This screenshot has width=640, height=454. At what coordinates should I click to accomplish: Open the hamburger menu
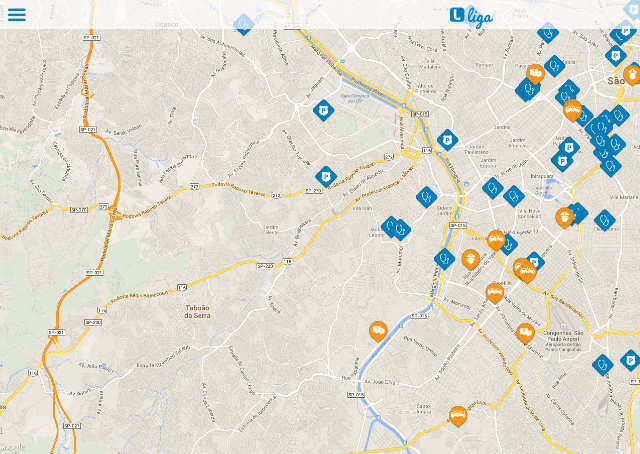(17, 15)
